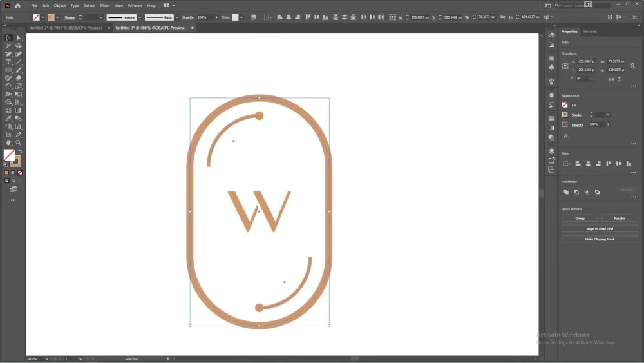Click the stroke box in tools panel
The image size is (644, 363).
click(17, 162)
